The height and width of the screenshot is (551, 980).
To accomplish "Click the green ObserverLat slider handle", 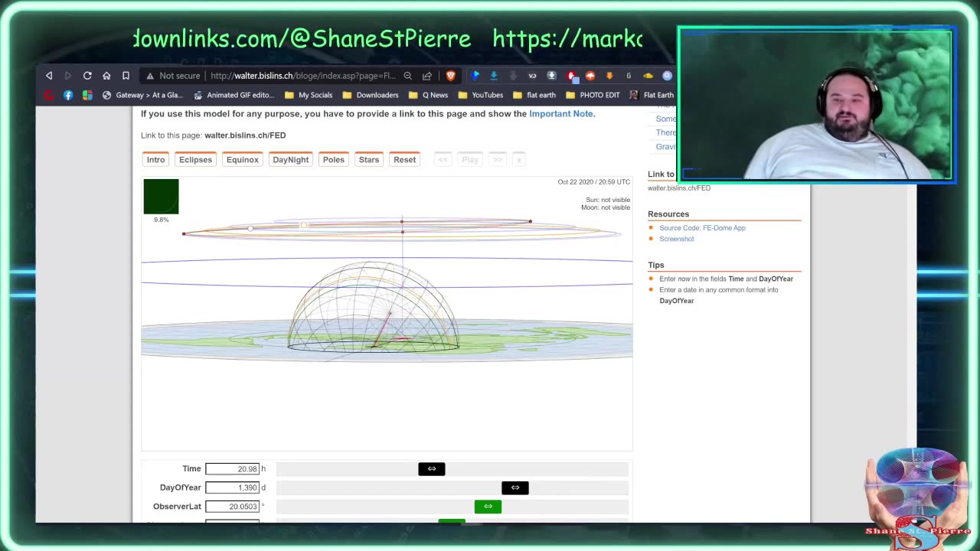I will click(x=488, y=507).
